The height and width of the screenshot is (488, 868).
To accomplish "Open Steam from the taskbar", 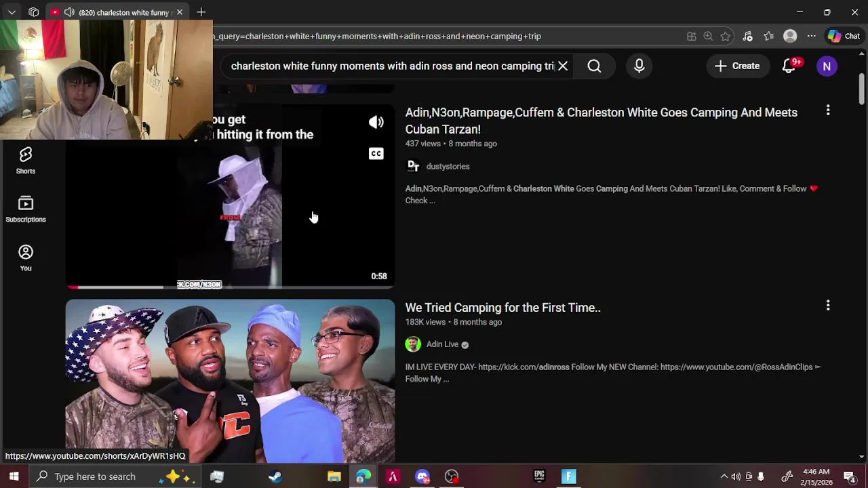I will pyautogui.click(x=275, y=476).
